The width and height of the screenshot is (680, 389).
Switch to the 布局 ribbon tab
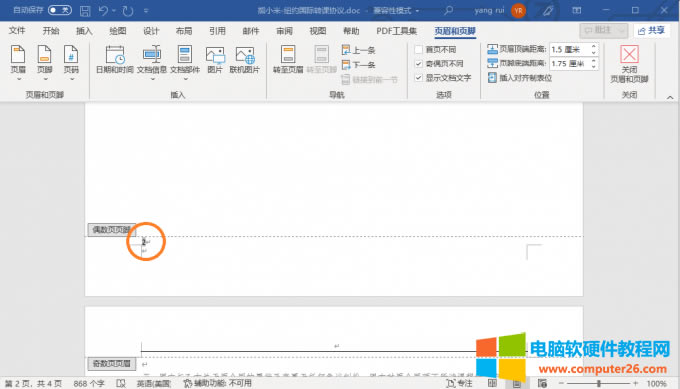(184, 31)
